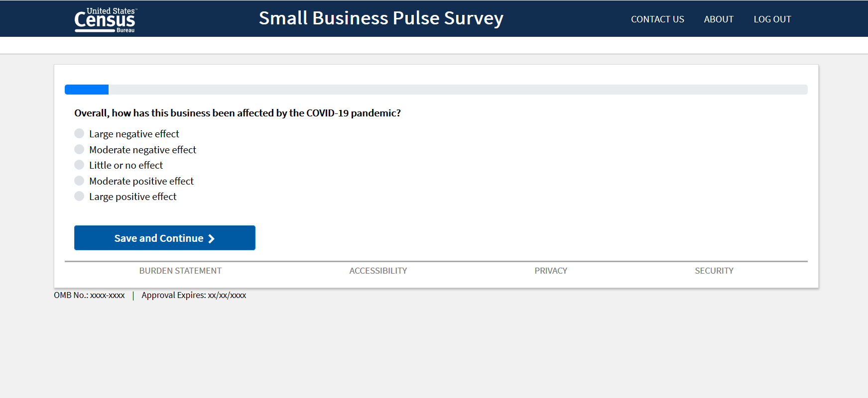Choose the Moderate negative effect radio button
The image size is (868, 398).
pyautogui.click(x=79, y=149)
